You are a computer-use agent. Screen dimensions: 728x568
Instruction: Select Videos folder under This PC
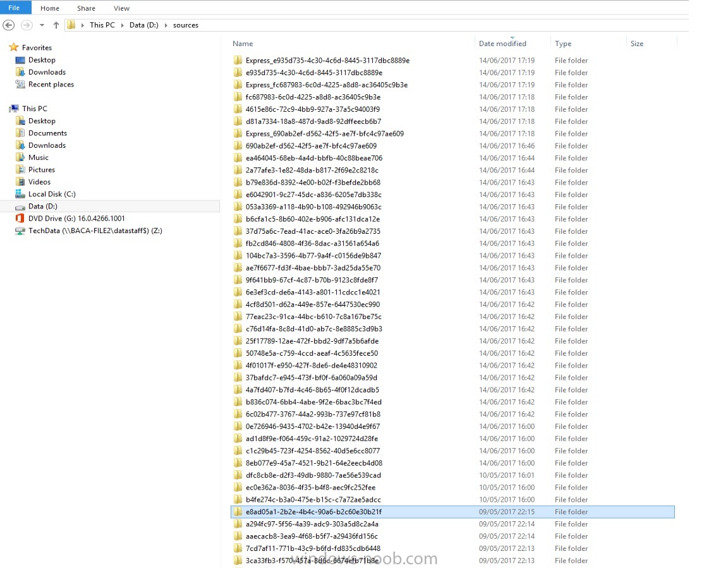(39, 182)
